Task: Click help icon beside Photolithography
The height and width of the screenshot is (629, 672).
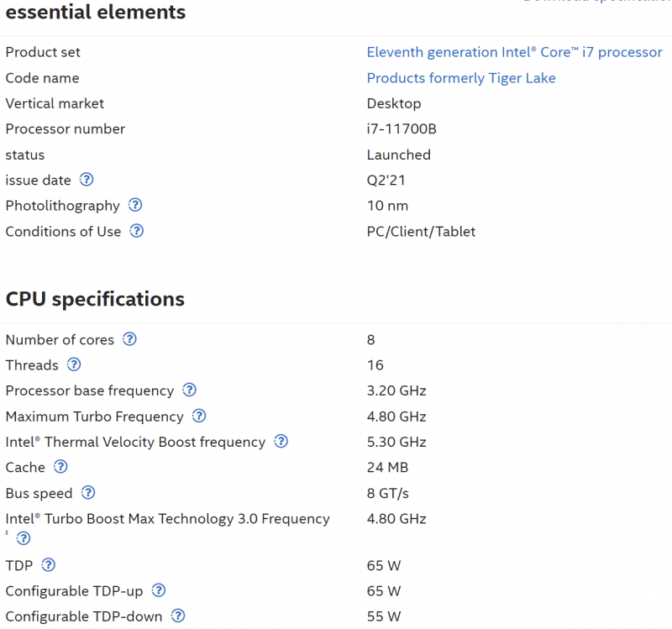Action: tap(135, 205)
